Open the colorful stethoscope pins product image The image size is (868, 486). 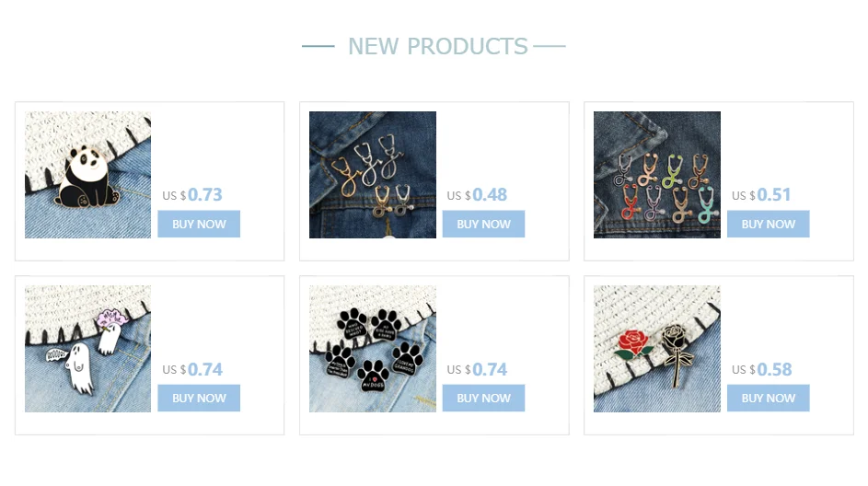pyautogui.click(x=657, y=175)
